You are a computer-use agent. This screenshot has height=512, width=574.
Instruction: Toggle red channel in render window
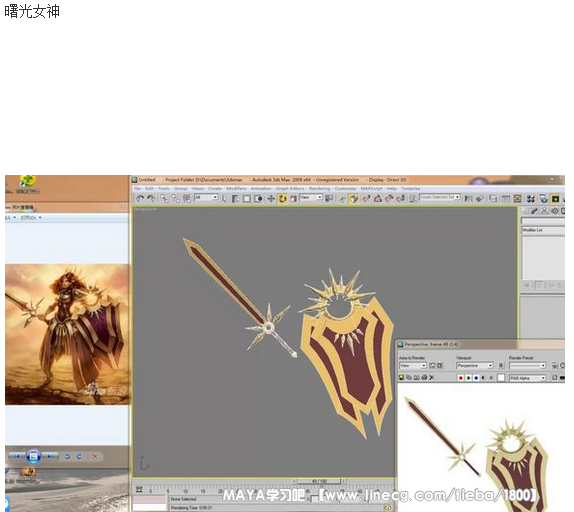(461, 378)
